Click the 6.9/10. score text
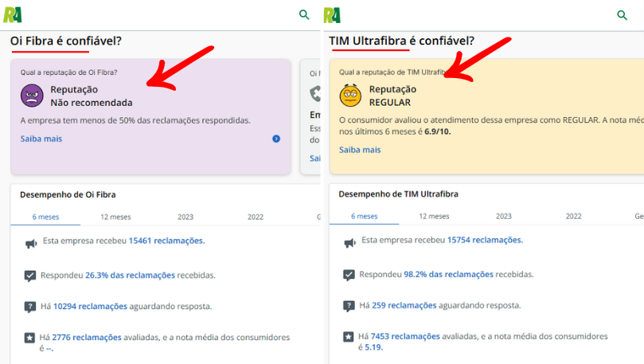This screenshot has width=644, height=364. [x=437, y=132]
